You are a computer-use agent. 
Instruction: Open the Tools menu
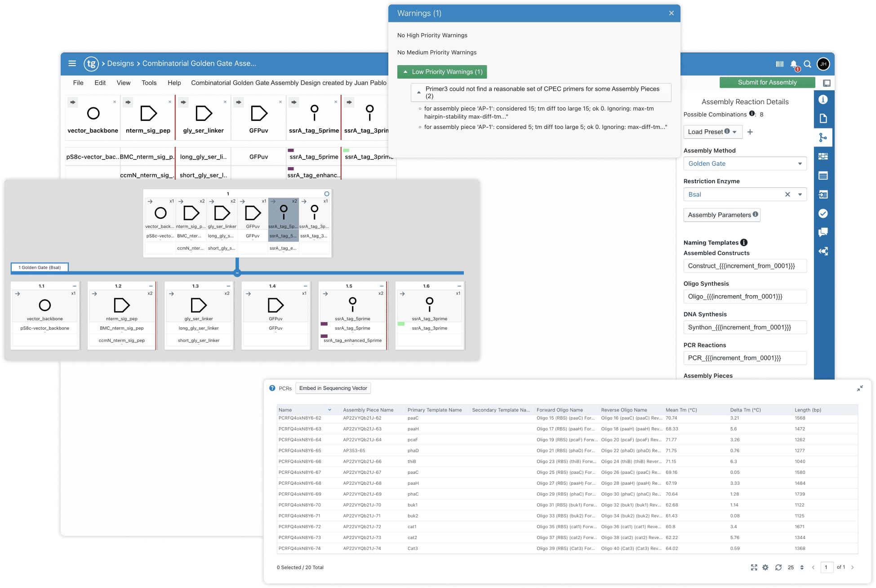[x=149, y=83]
